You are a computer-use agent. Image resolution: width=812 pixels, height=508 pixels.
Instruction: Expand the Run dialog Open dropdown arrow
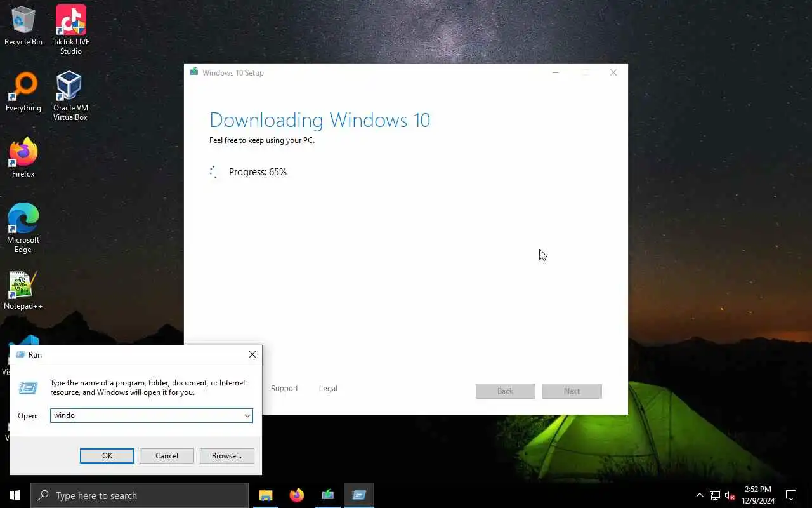point(247,415)
